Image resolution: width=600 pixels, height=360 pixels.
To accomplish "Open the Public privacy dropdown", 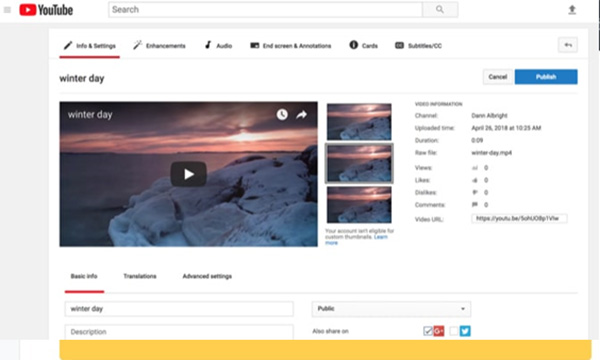I will tap(391, 309).
